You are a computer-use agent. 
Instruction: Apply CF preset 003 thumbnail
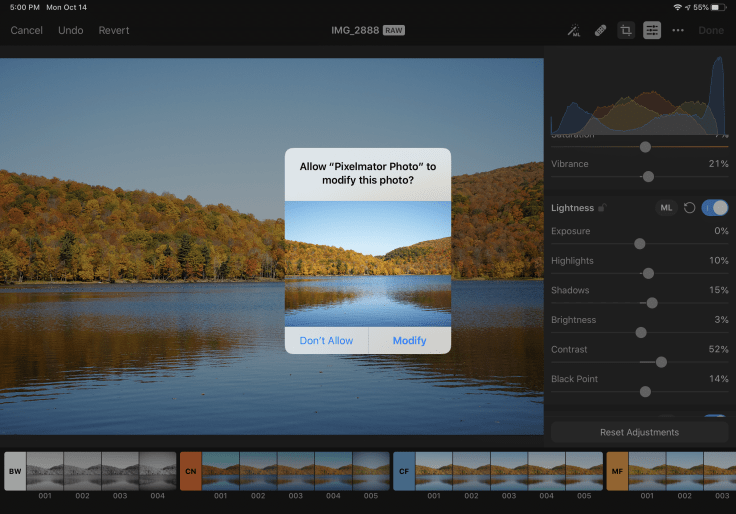click(509, 471)
